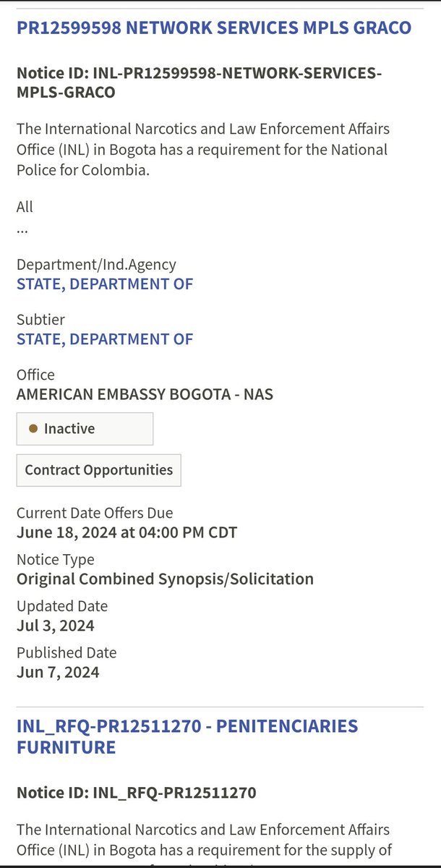Screen dimensions: 441x868
Task: Click the Jul 3, 2024 updated date
Action: pyautogui.click(x=56, y=625)
